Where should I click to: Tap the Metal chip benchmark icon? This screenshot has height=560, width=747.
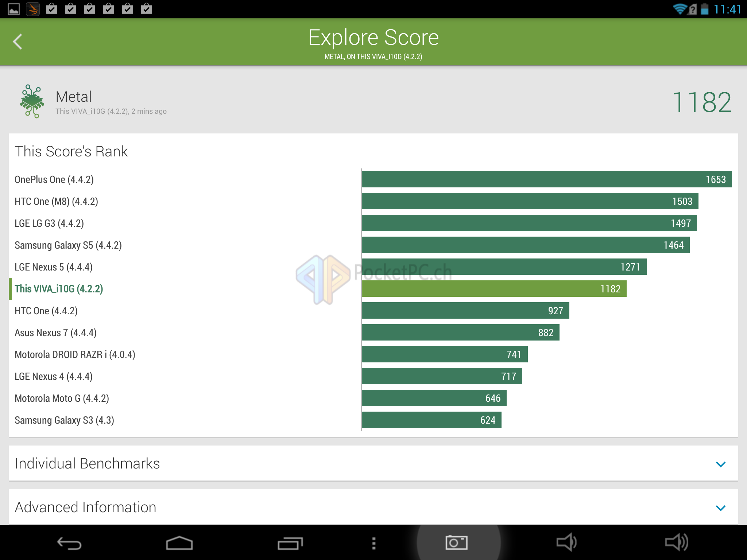pyautogui.click(x=32, y=101)
